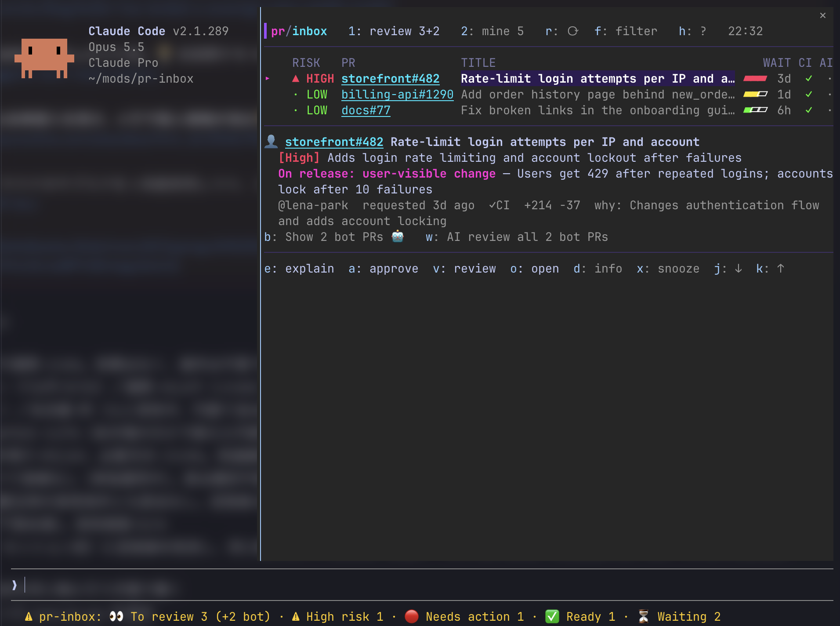Click the refresh icon next to r:

tap(573, 31)
